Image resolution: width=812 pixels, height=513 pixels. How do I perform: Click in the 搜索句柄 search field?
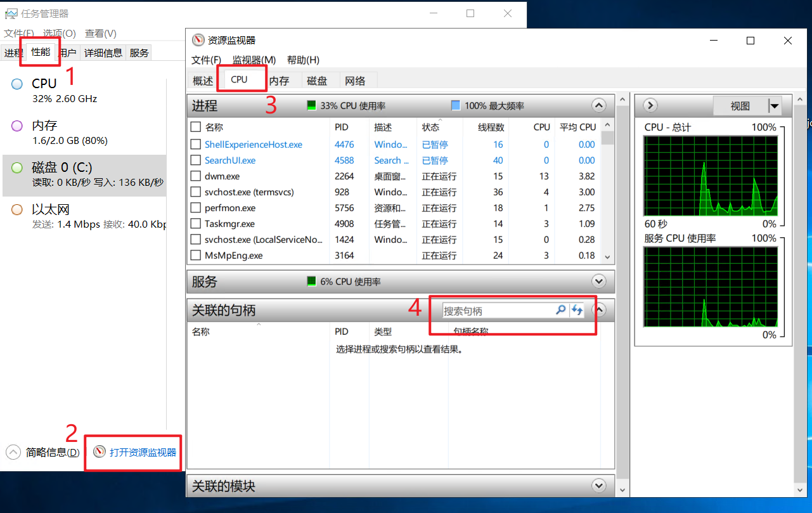[x=496, y=311]
